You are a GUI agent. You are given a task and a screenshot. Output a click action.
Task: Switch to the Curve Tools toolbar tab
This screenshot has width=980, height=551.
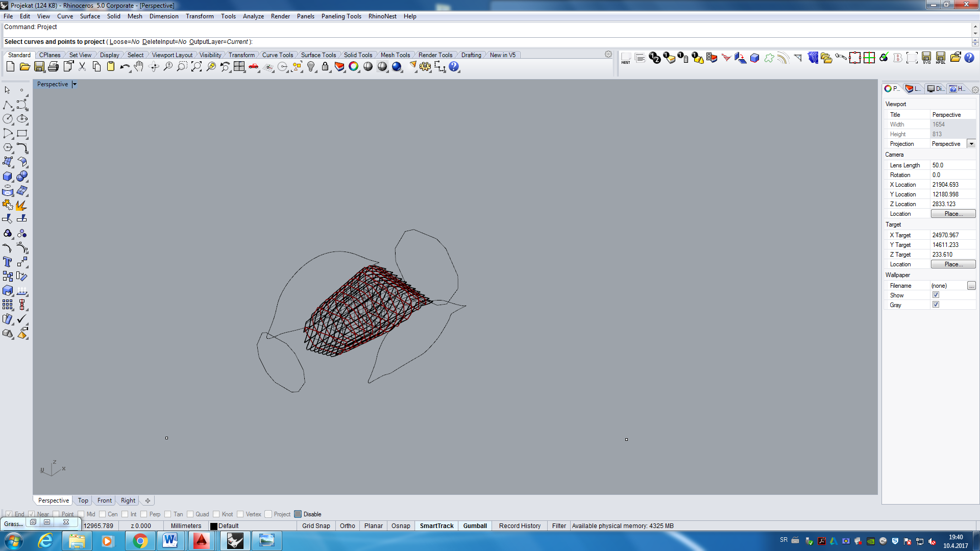click(277, 55)
